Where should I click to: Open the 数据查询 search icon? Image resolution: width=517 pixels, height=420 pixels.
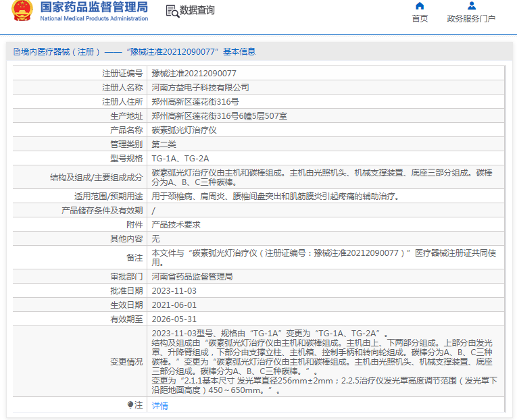pos(172,11)
